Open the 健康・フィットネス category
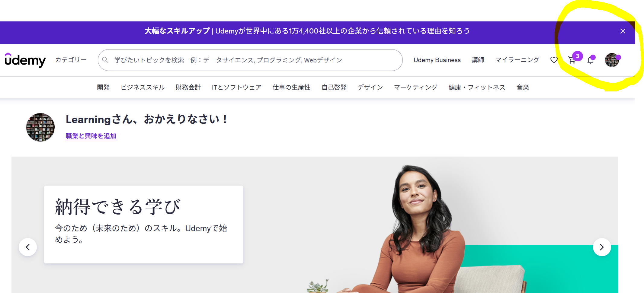 476,87
